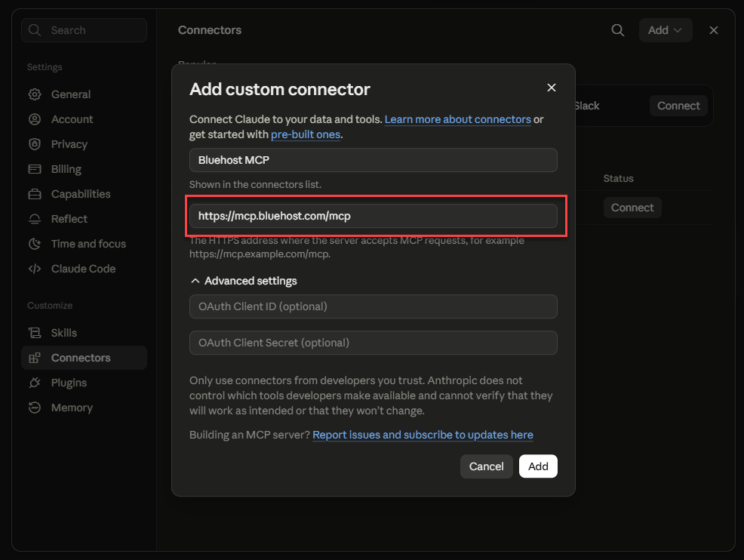
Task: Click Connect button under Status column
Action: [632, 208]
